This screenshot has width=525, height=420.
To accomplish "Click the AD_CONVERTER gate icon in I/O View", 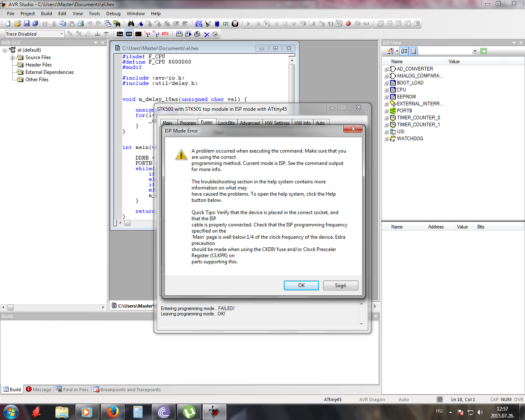I will pos(393,69).
